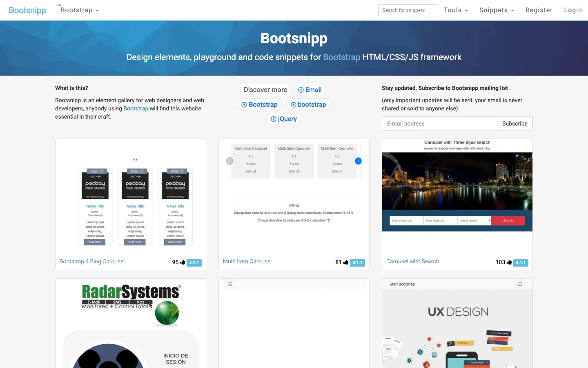Select the Email discover tag
The height and width of the screenshot is (368, 588).
[x=310, y=90]
